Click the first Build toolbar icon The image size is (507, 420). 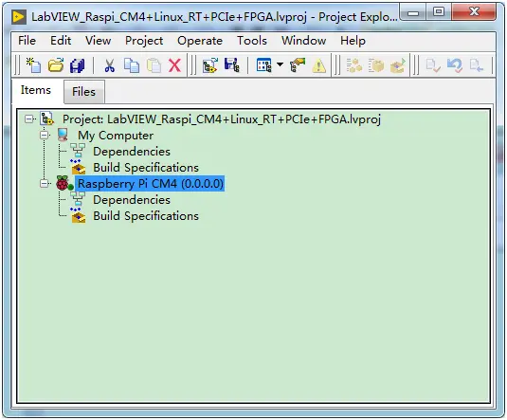[354, 65]
